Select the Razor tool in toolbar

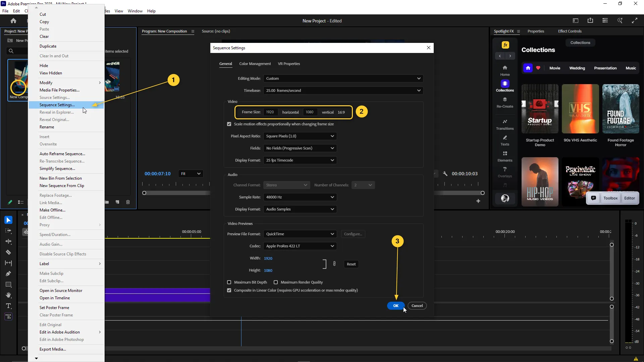tap(8, 252)
